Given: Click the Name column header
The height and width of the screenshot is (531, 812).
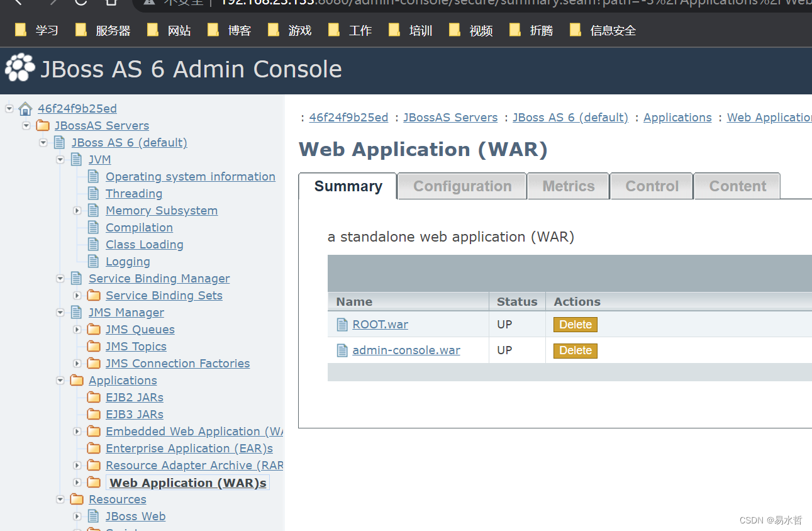Looking at the screenshot, I should (x=354, y=302).
